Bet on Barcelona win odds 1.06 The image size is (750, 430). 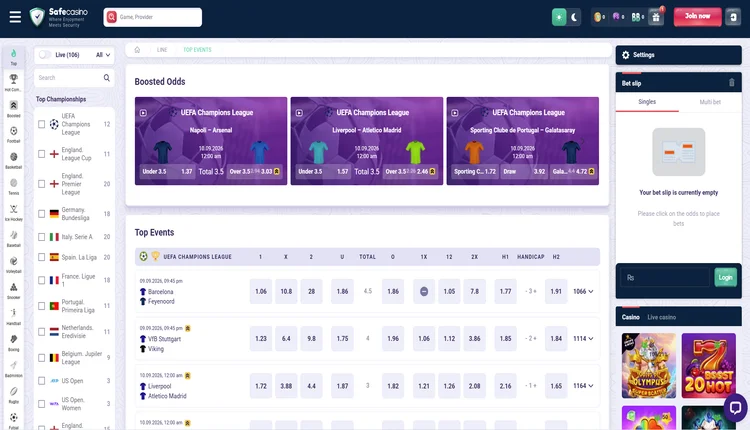261,291
